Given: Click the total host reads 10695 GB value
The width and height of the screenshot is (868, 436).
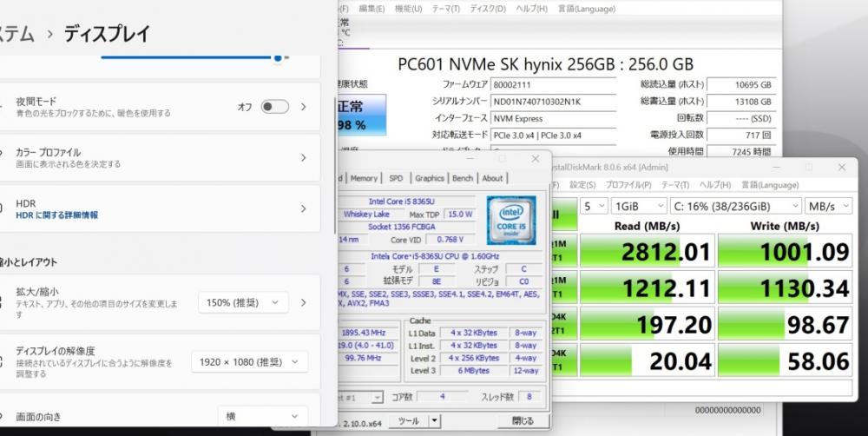Looking at the screenshot, I should [x=740, y=85].
